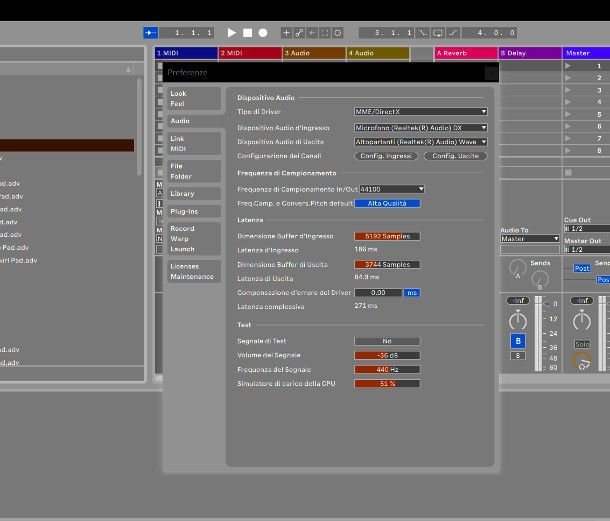This screenshot has height=521, width=610.
Task: Click the capture MIDI bracket icon
Action: pos(325,33)
